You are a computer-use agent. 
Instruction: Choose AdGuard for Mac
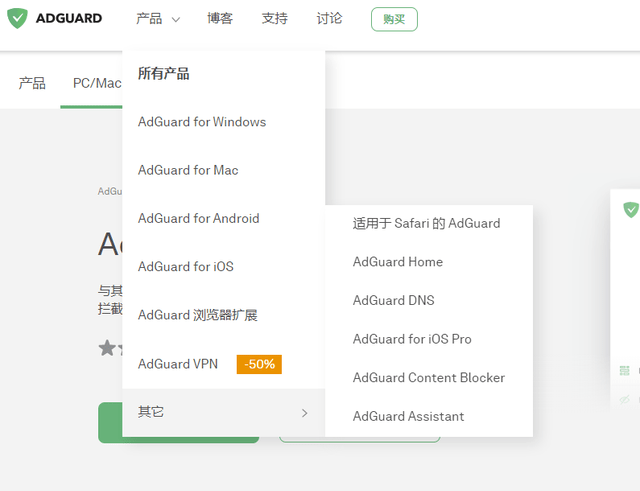click(188, 170)
